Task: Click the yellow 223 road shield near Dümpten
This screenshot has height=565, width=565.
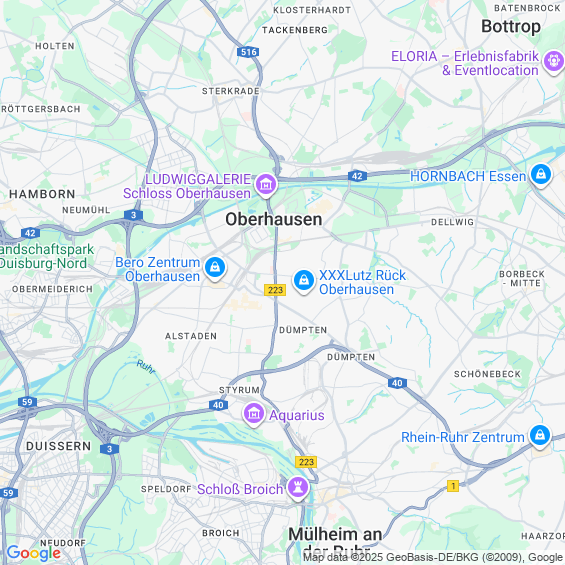Action: click(x=275, y=290)
